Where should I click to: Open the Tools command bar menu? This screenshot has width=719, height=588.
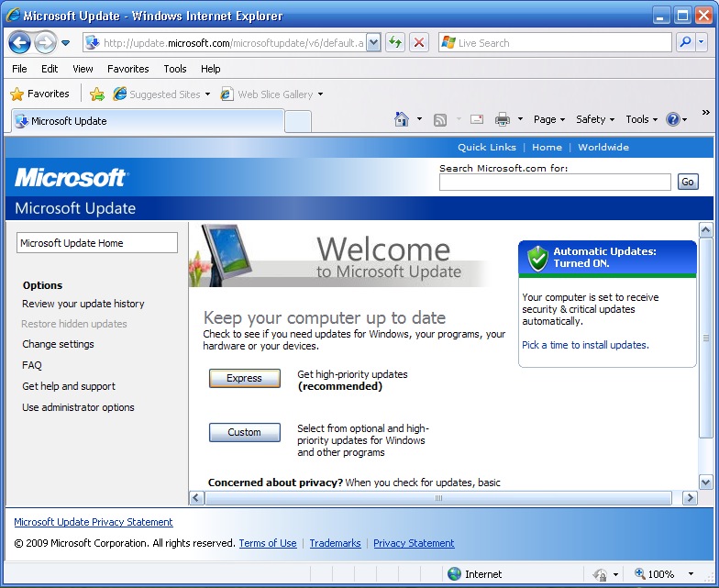pos(642,119)
